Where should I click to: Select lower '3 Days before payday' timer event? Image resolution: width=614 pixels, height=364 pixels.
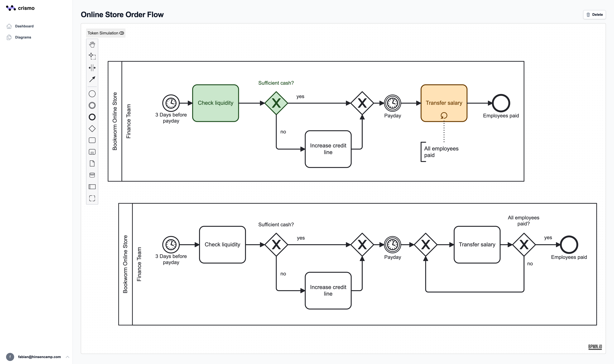(171, 245)
